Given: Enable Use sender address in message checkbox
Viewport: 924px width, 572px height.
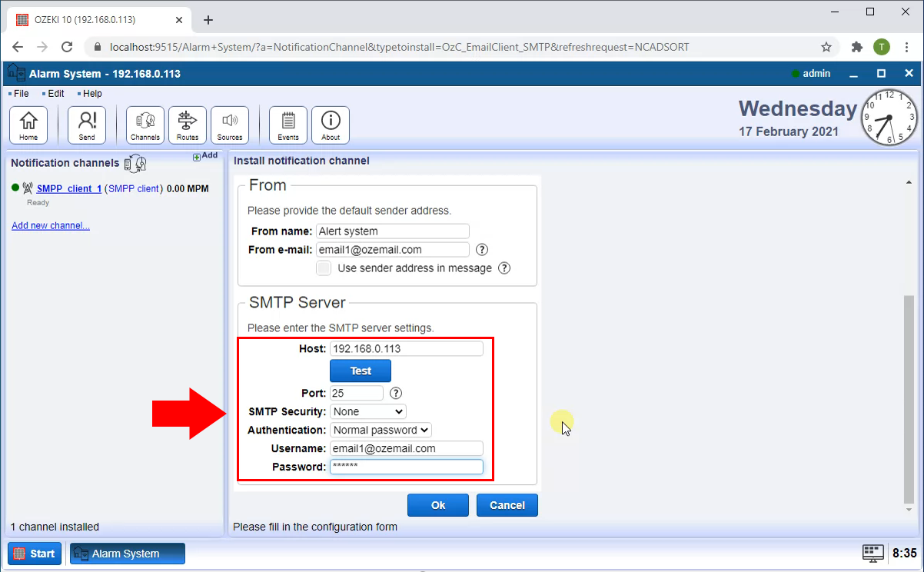Looking at the screenshot, I should 324,268.
